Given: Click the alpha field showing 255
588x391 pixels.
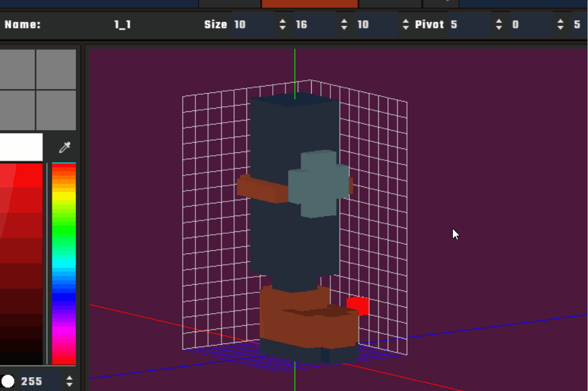Looking at the screenshot, I should click(40, 382).
